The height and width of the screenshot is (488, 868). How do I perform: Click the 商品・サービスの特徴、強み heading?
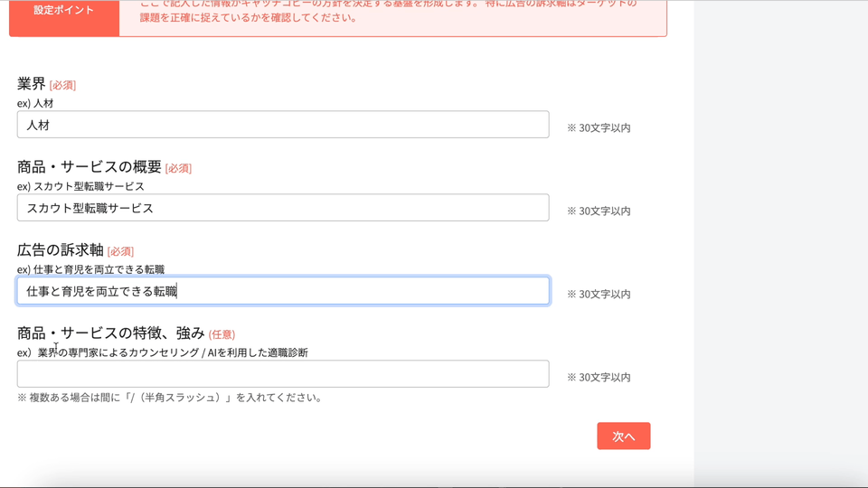pos(111,333)
